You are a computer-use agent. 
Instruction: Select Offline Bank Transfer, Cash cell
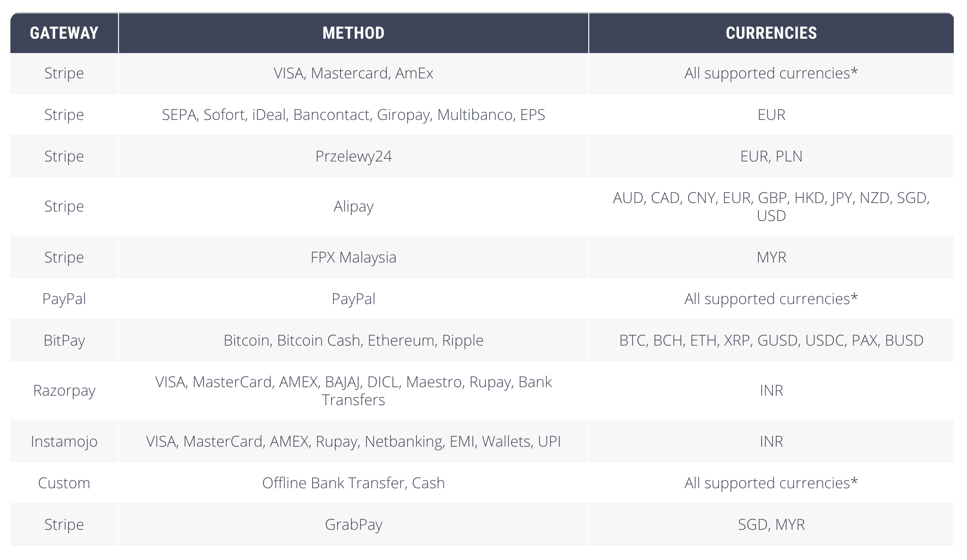tap(354, 483)
